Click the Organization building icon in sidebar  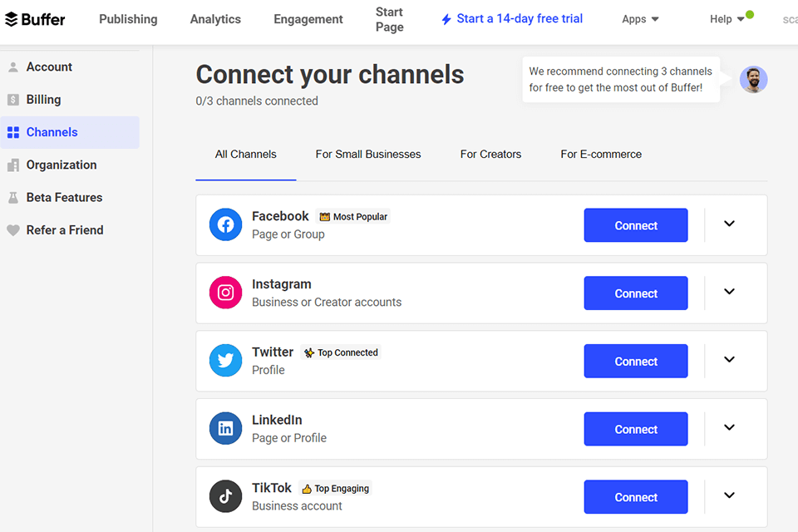tap(13, 165)
